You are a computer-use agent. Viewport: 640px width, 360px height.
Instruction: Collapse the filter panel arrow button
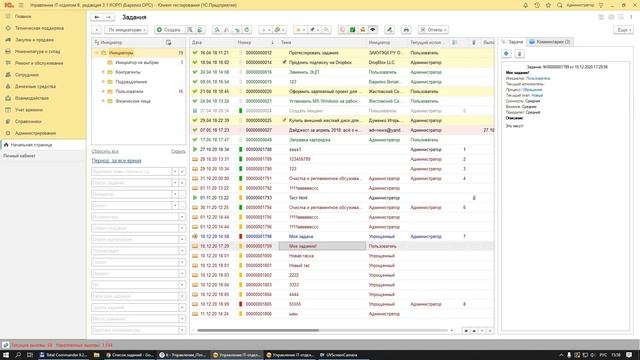pos(97,30)
